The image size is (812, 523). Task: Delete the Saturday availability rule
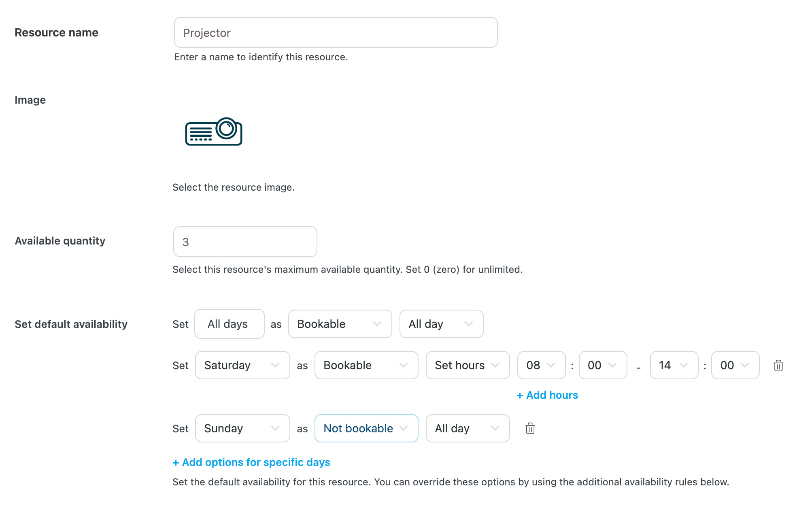coord(778,366)
